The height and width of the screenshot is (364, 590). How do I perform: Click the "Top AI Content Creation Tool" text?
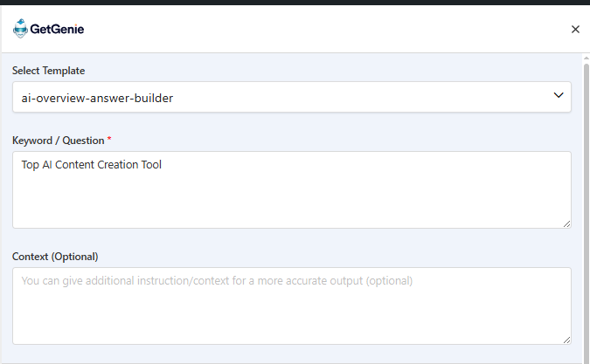pos(92,164)
